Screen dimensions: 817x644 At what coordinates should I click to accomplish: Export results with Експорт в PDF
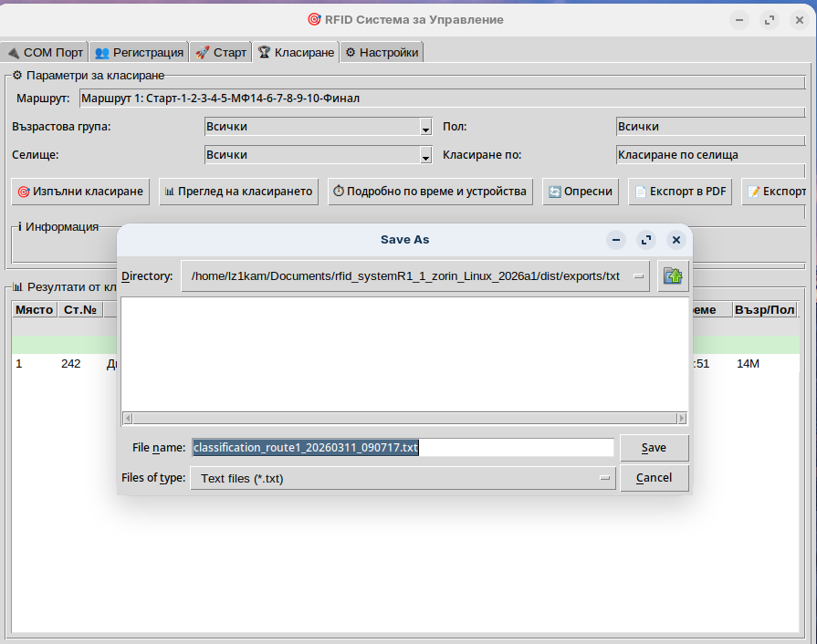680,192
